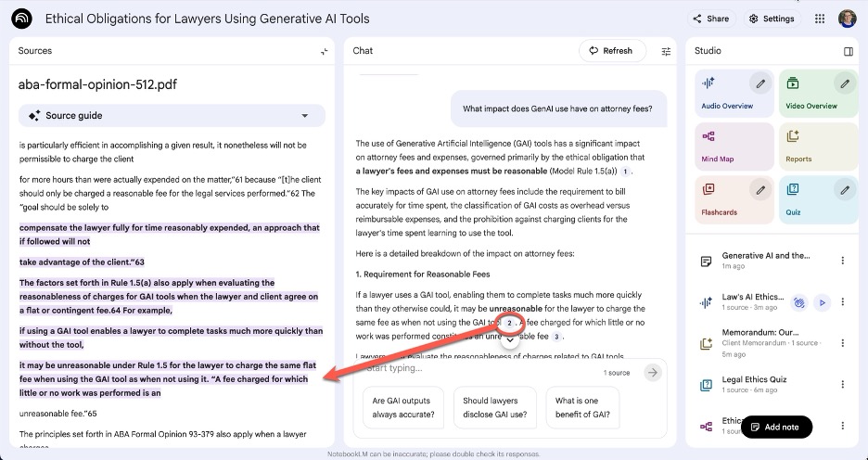Collapse the Studio side panel

(x=848, y=51)
